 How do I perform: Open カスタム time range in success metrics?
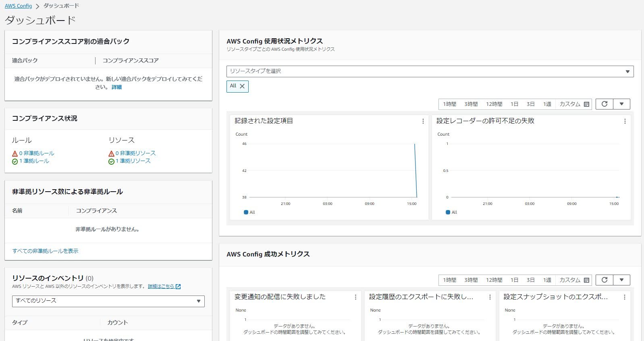574,280
